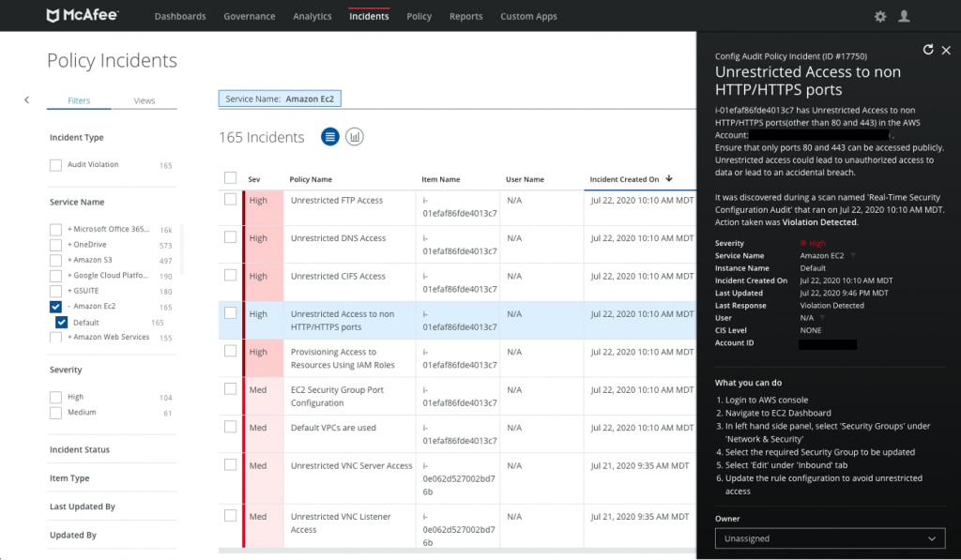Click the service name list scrollbar
Screen dimensions: 961x560
click(x=181, y=249)
